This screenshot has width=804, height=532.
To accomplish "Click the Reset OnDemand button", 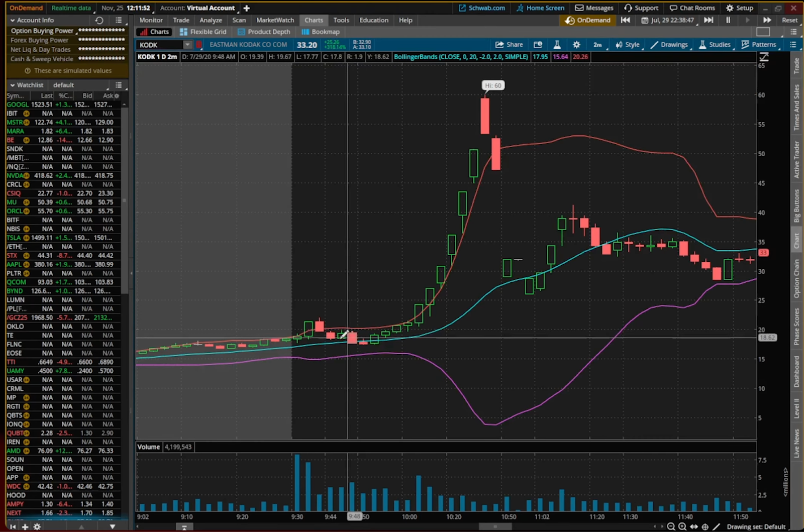I will click(789, 20).
